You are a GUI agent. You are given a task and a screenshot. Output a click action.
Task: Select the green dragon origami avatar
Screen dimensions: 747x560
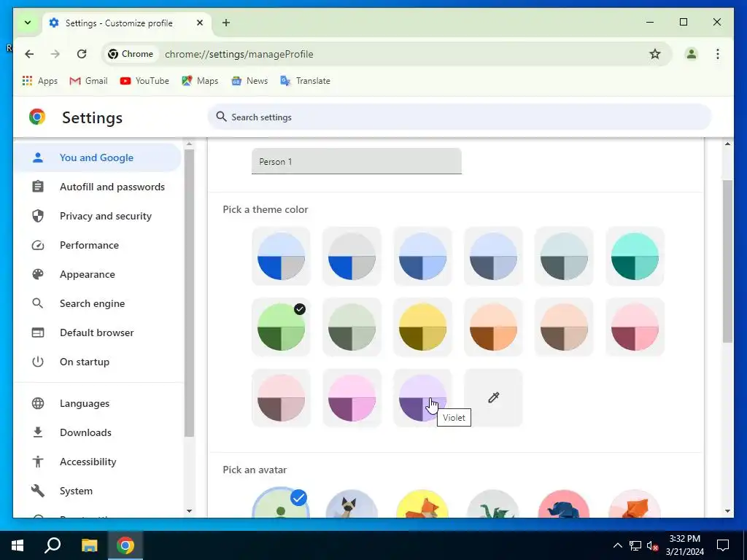pyautogui.click(x=493, y=504)
